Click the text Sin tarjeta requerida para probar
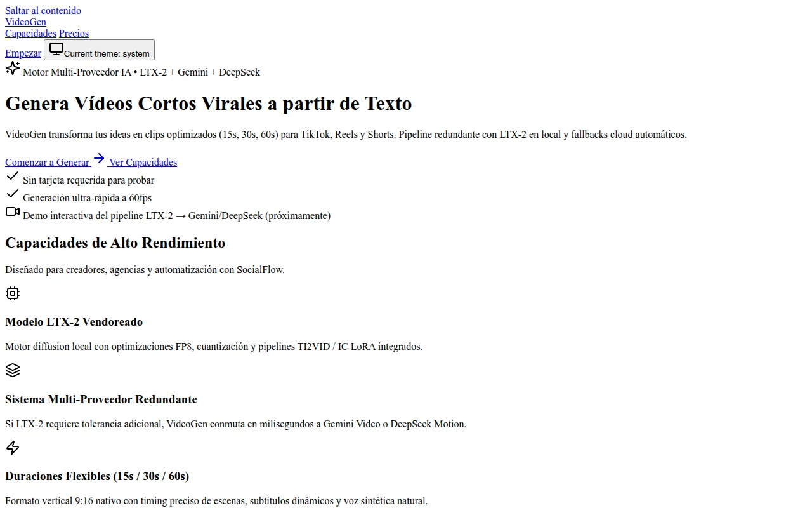The image size is (812, 508). (x=88, y=180)
